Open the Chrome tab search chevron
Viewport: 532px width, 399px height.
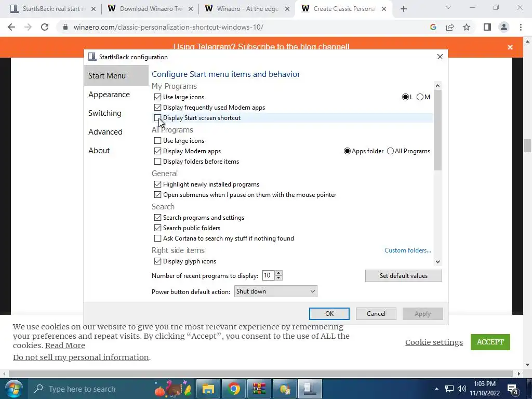point(448,7)
